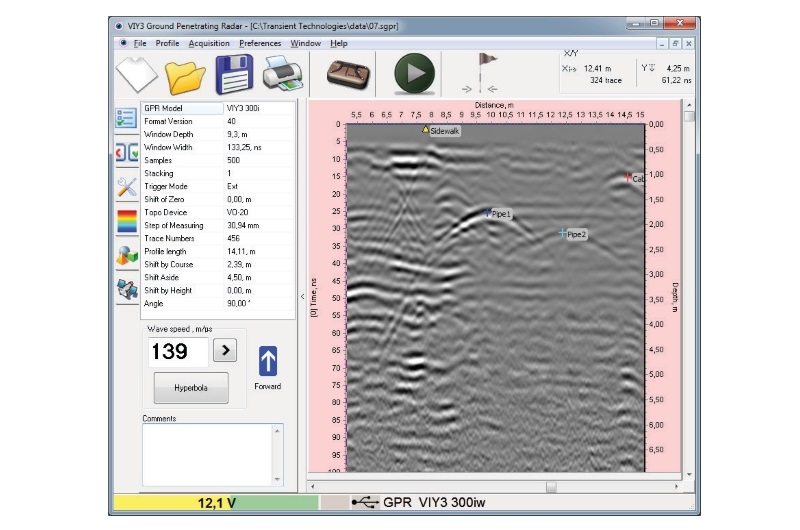Viewport: 800px width, 530px height.
Task: Click the GPR device antenna icon
Action: (348, 74)
